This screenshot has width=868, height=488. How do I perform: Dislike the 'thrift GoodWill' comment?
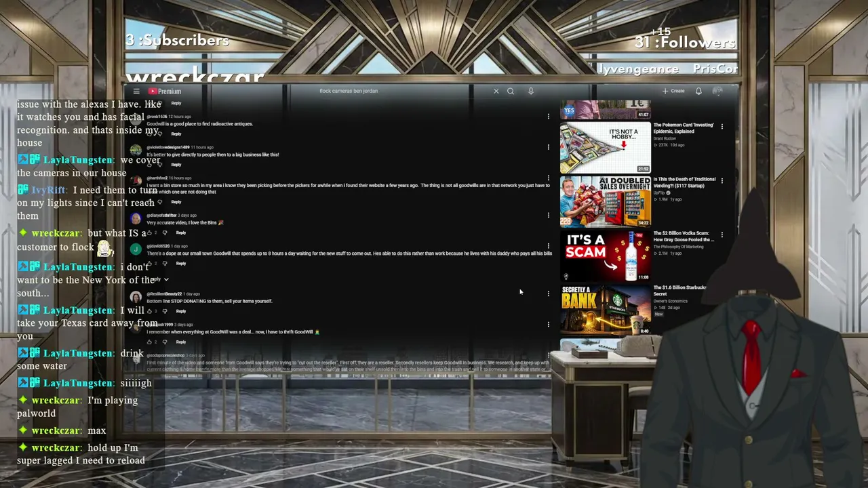[164, 342]
